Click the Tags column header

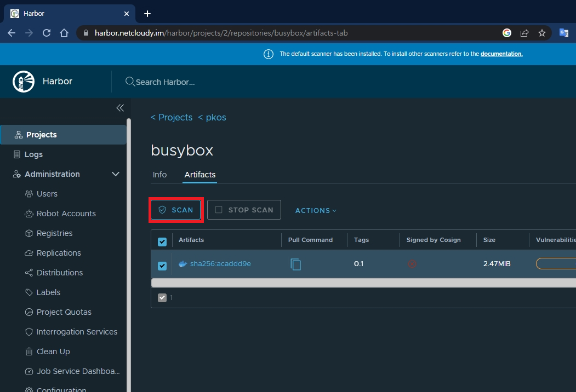362,240
